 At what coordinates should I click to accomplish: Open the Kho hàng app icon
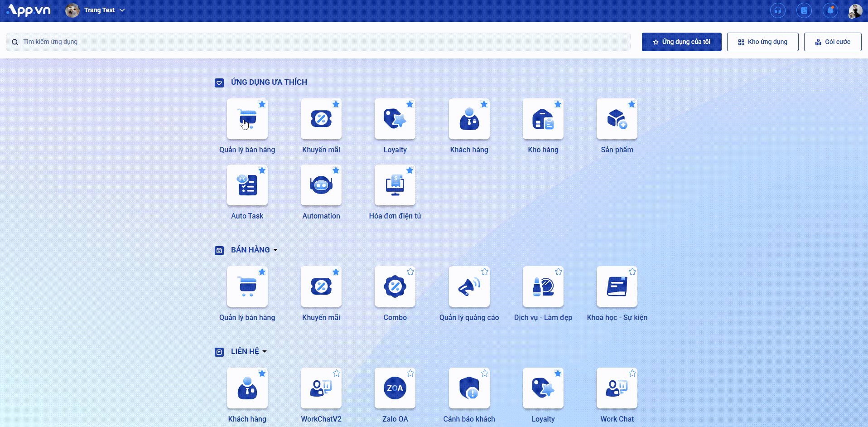(x=543, y=119)
